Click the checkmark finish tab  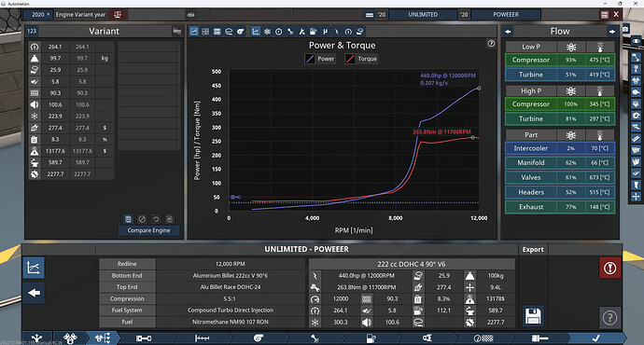(x=596, y=338)
